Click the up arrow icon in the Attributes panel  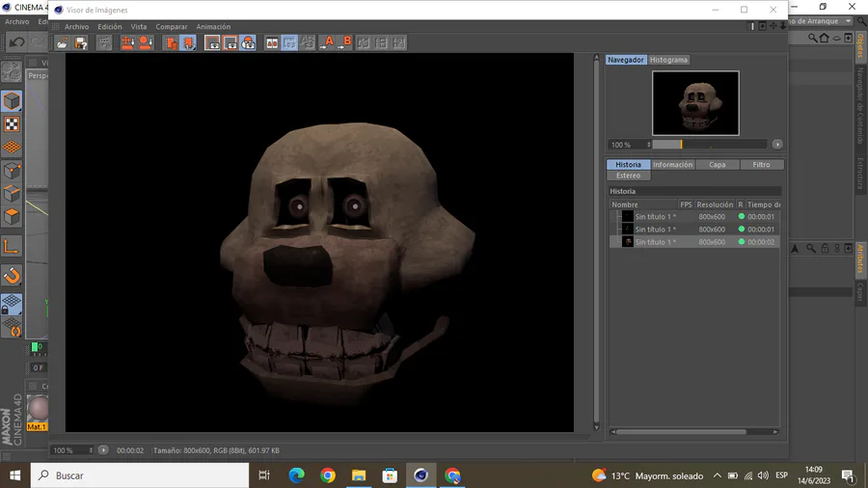pyautogui.click(x=795, y=249)
